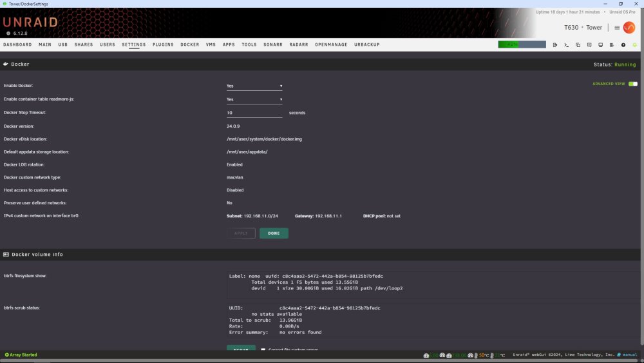
Task: Click the T630 server description text
Action: tap(571, 28)
